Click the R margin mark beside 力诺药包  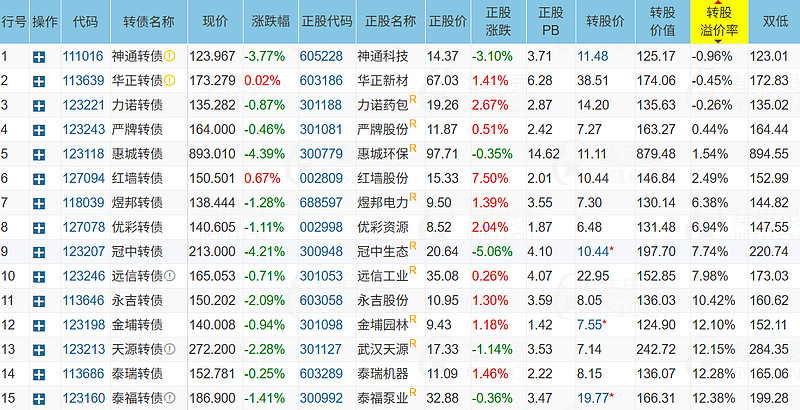click(x=413, y=99)
